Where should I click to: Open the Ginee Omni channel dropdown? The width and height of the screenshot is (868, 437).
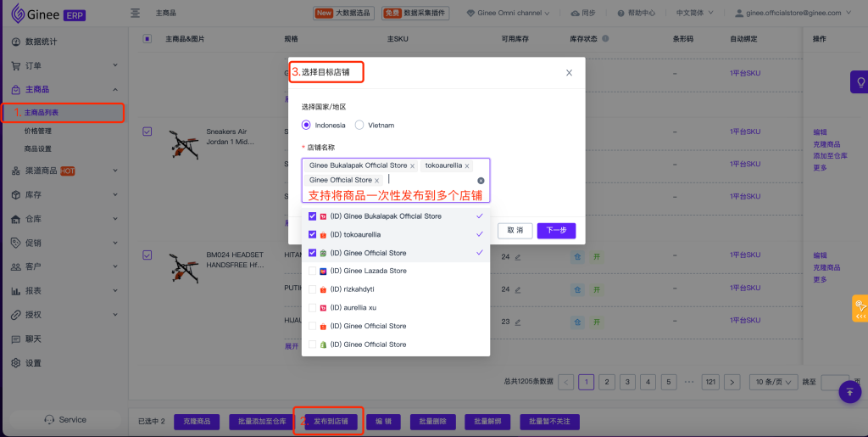coord(509,13)
